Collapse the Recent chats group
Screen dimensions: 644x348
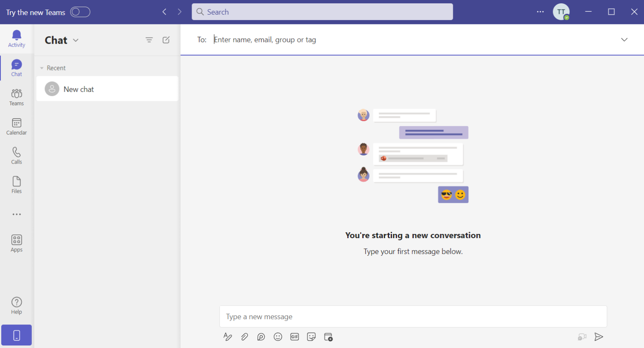click(x=53, y=68)
